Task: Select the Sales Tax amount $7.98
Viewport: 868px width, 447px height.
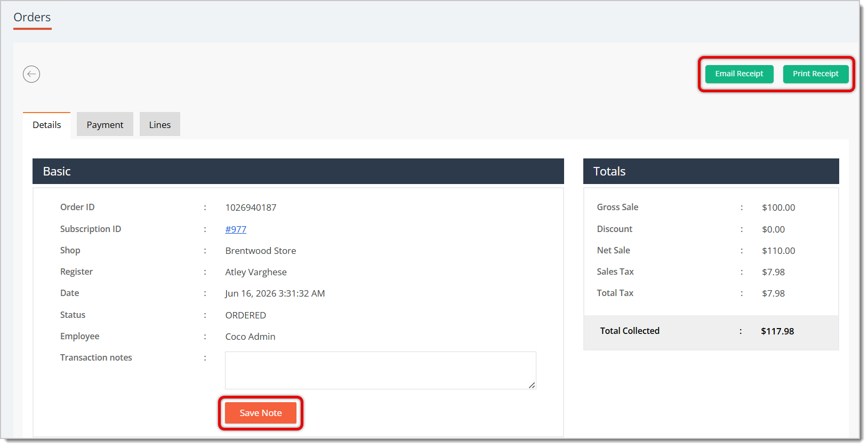Action: (773, 272)
